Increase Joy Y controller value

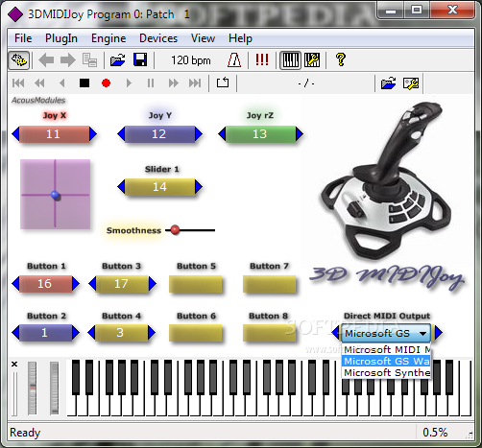[199, 133]
